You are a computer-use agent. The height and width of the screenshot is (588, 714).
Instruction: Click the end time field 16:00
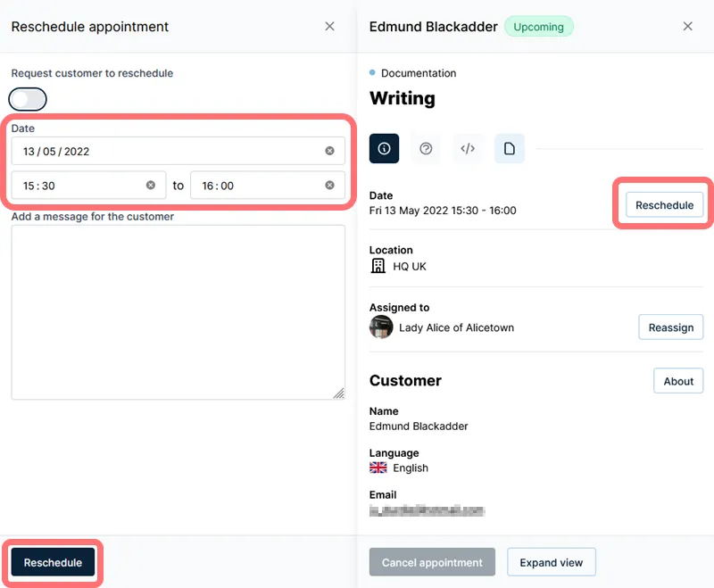tap(268, 186)
